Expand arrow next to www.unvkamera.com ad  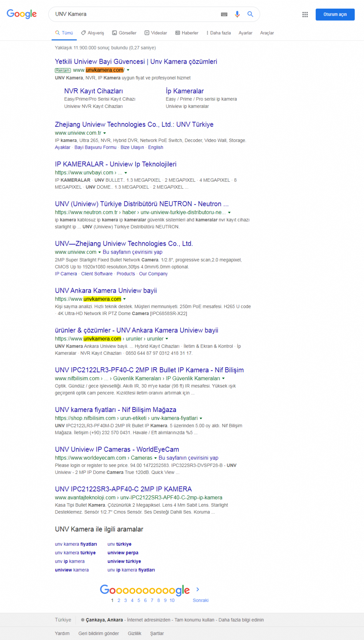(x=128, y=70)
